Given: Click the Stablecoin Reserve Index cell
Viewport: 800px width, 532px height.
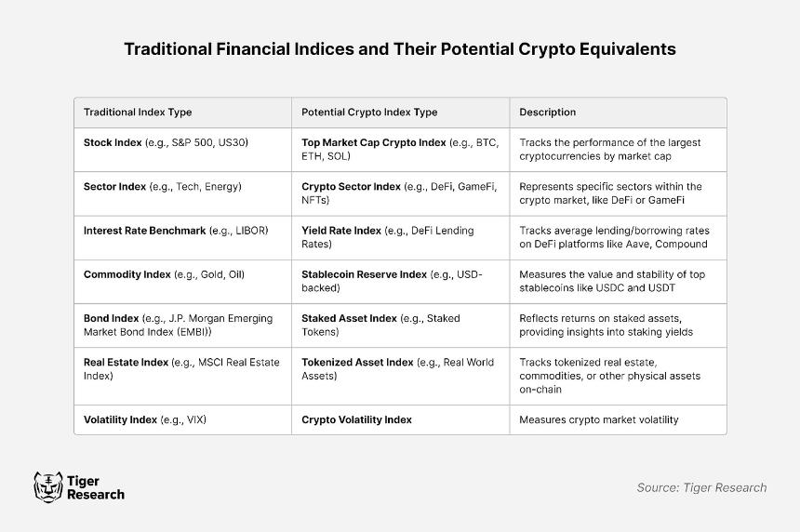Looking at the screenshot, I should click(x=401, y=282).
